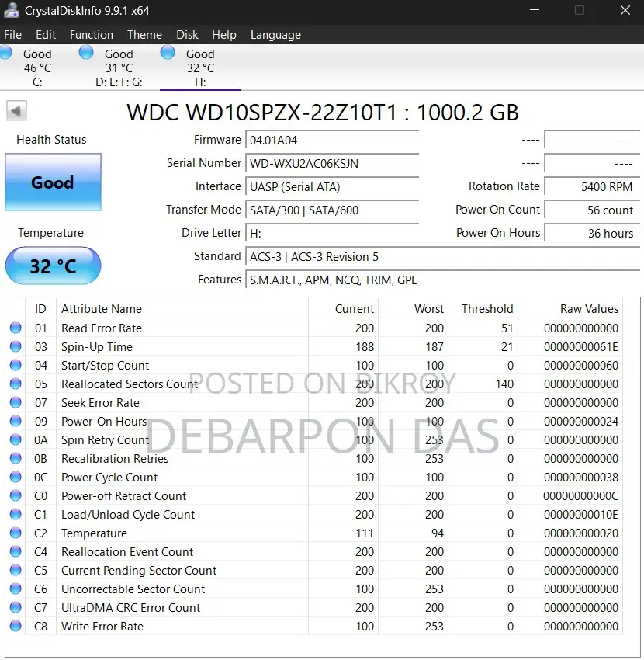644x660 pixels.
Task: Click the Drive Letter field H:
Action: point(332,233)
